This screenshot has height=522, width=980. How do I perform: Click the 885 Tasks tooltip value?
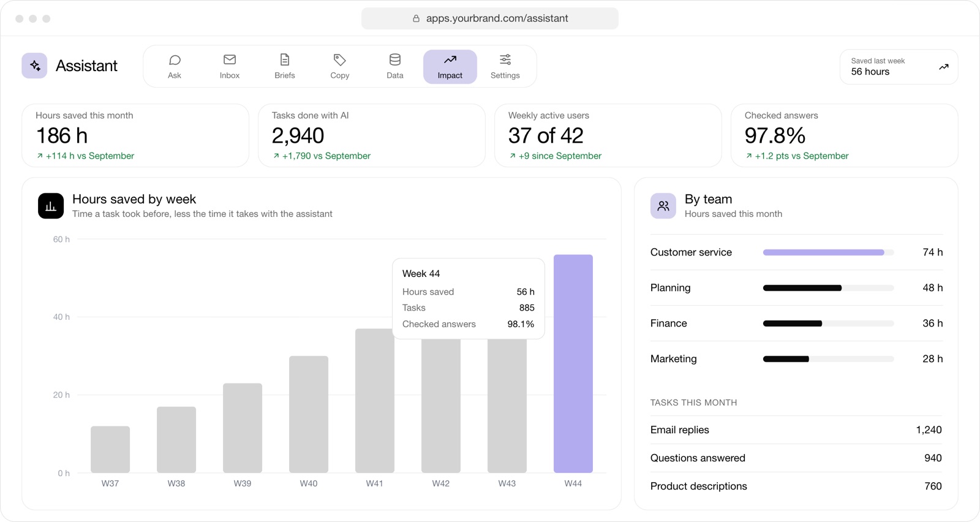[526, 308]
